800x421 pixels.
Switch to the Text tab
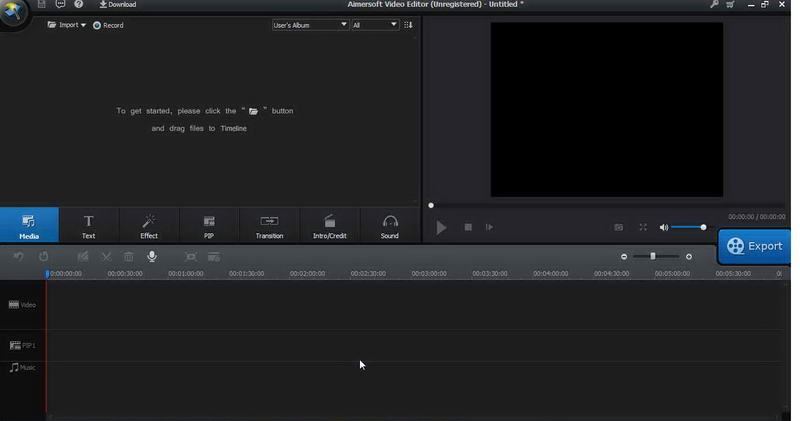tap(89, 225)
